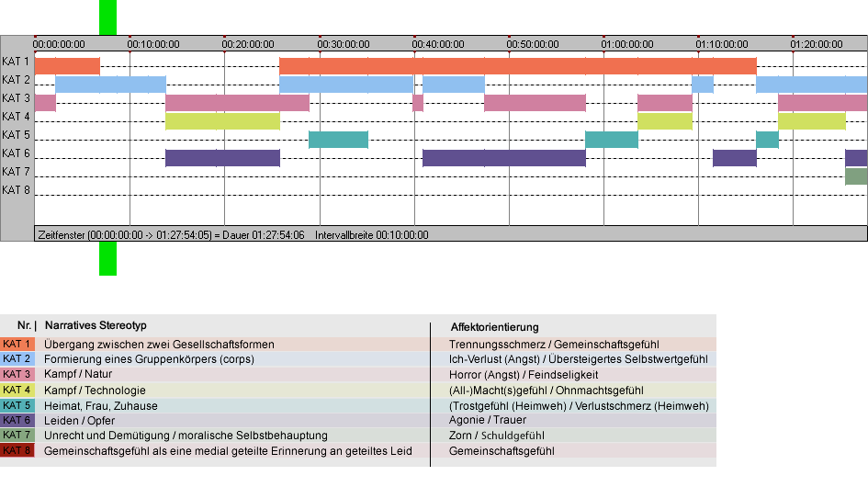This screenshot has height=487, width=868.
Task: Click the upper green playhead marker
Action: pos(108,17)
